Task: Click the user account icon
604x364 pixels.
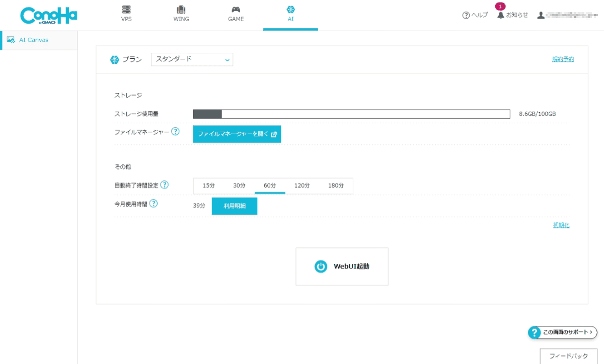Action: pyautogui.click(x=541, y=15)
